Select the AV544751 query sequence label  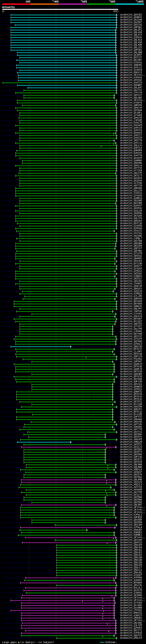(x=8, y=8)
